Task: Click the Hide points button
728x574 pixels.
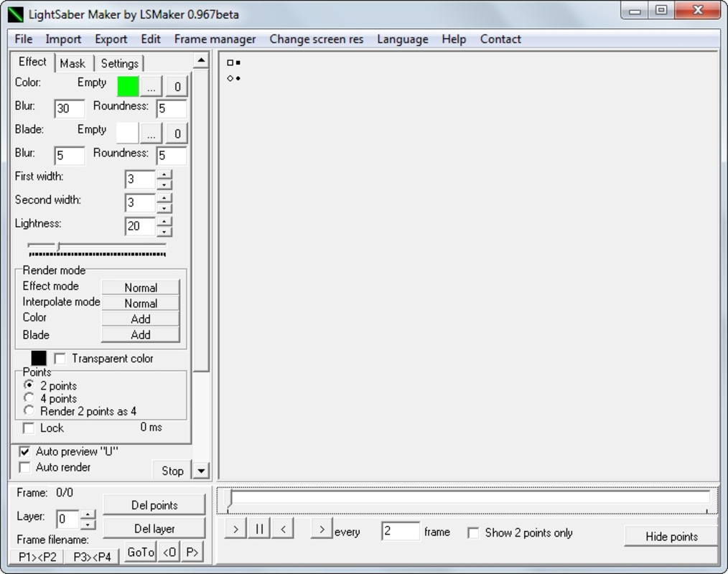Action: coord(671,537)
